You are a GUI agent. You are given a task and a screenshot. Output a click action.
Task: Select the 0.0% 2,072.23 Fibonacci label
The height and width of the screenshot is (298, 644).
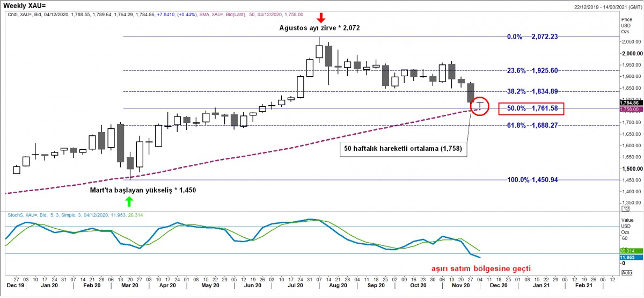532,37
